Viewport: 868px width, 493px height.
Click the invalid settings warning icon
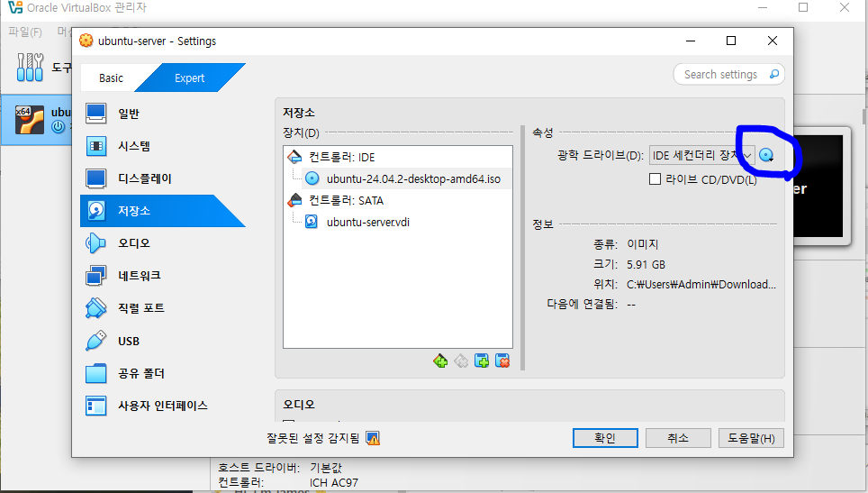tap(373, 439)
